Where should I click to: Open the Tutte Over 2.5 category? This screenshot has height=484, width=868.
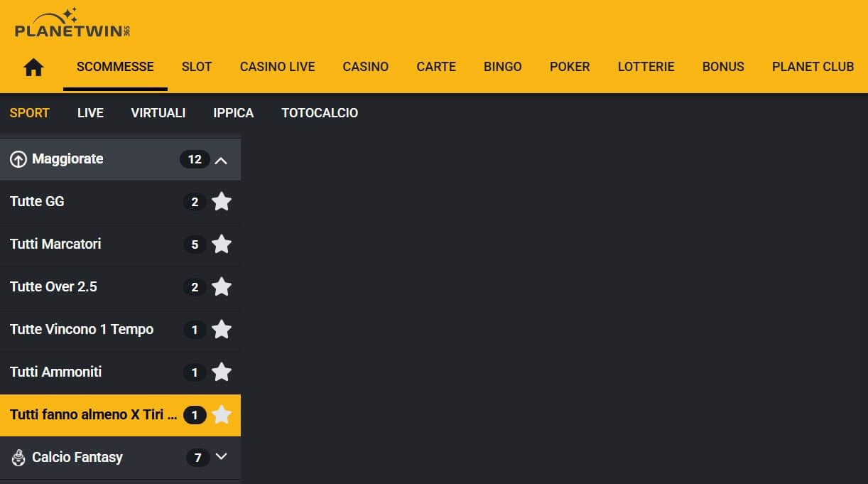(x=120, y=287)
